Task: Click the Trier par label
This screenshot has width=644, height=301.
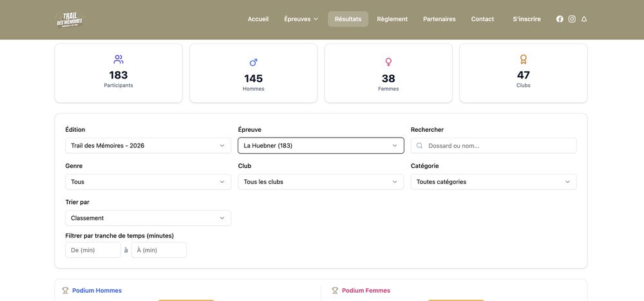Action: 77,202
